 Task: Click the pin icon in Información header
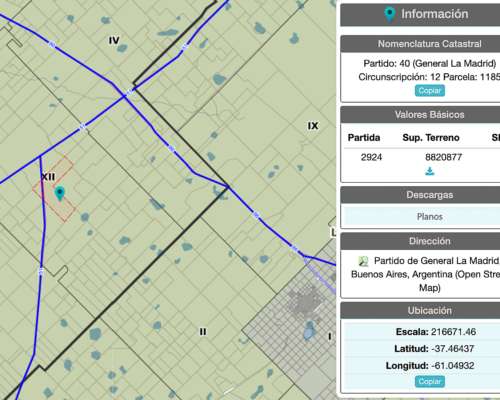click(x=389, y=14)
